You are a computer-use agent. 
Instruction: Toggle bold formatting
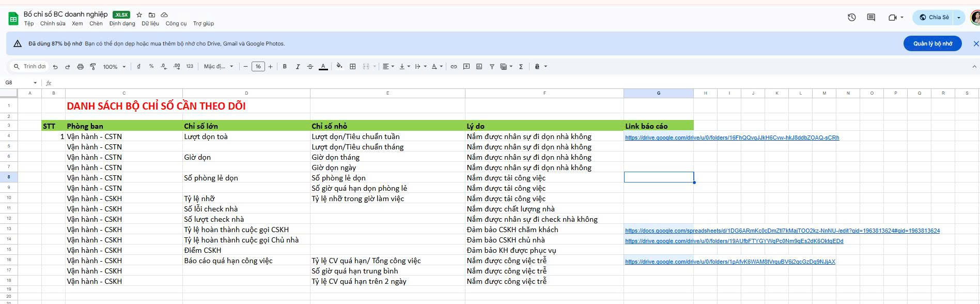coord(285,67)
